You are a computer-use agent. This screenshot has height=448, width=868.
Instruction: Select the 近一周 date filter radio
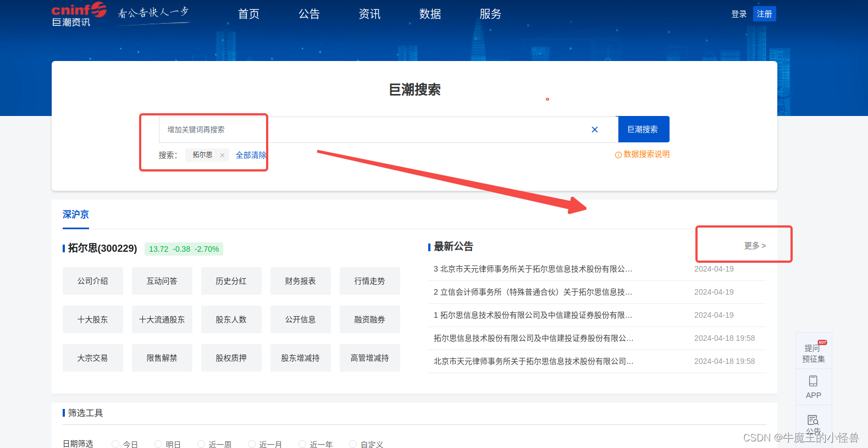point(201,444)
